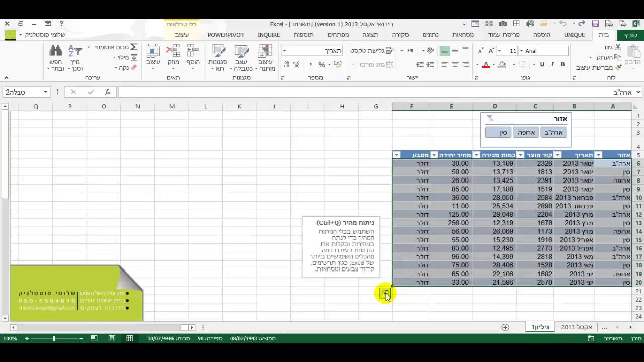This screenshot has height=362, width=644.
Task: Open the filter dropdown for מטבע column
Action: [x=396, y=155]
